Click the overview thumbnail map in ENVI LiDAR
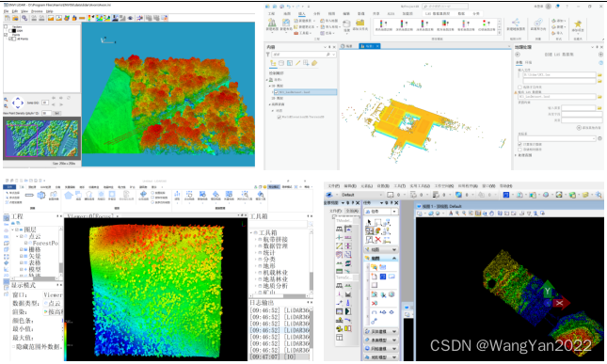This screenshot has height=364, width=607. coord(41,138)
